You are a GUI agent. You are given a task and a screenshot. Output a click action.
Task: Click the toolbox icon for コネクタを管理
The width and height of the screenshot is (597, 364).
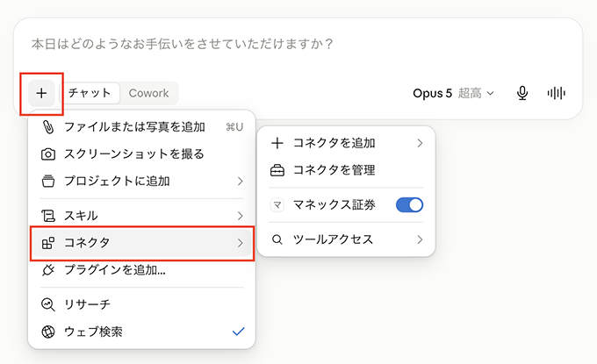277,170
